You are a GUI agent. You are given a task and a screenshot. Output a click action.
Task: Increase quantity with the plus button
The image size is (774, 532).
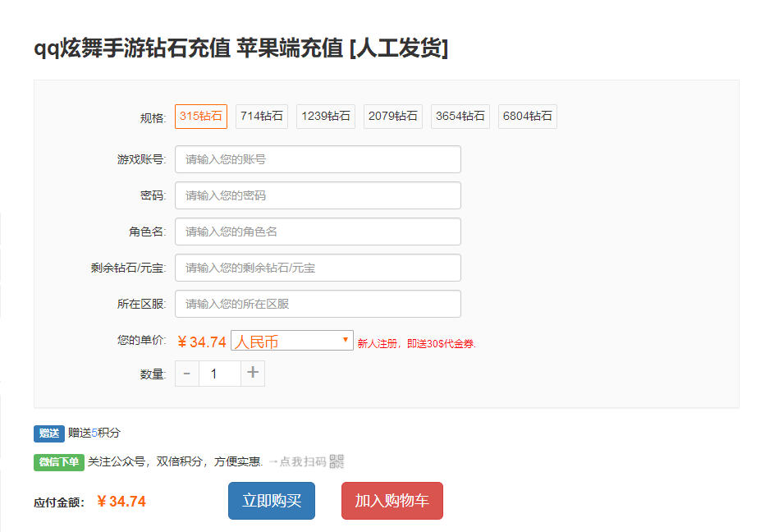click(x=253, y=373)
